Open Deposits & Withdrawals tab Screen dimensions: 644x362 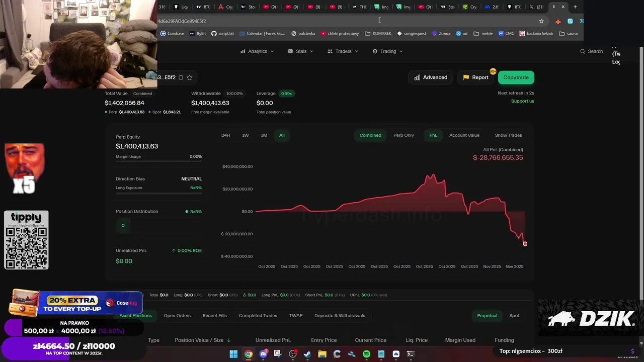[x=340, y=316]
